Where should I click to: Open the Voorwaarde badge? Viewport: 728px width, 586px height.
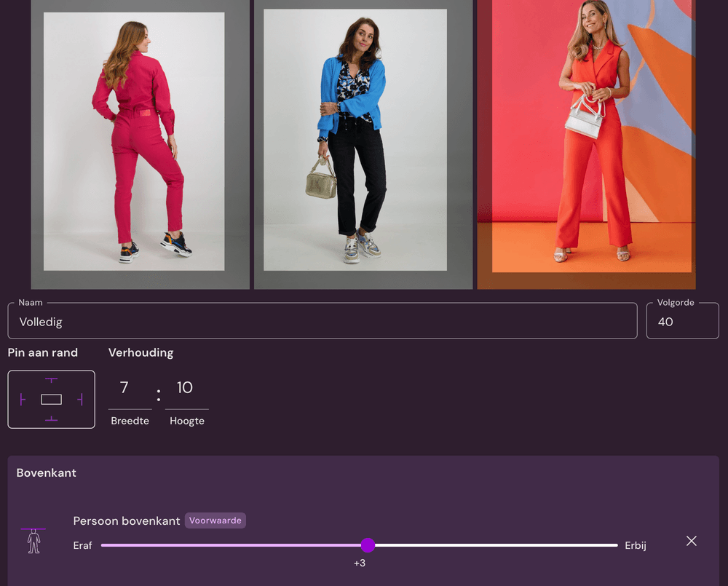215,520
